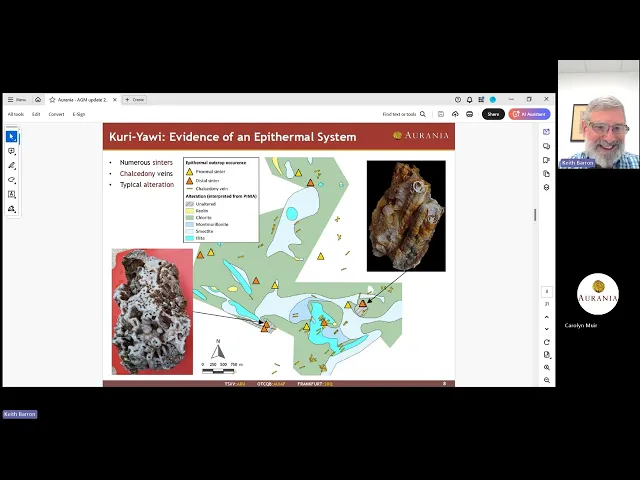Go to previous page with up chevron
This screenshot has height=480, width=640.
click(x=547, y=317)
